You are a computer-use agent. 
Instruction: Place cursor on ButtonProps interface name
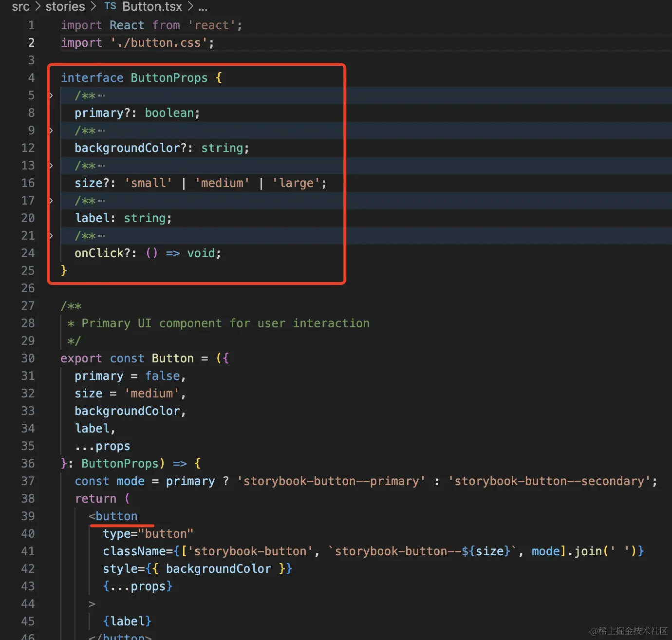point(169,78)
